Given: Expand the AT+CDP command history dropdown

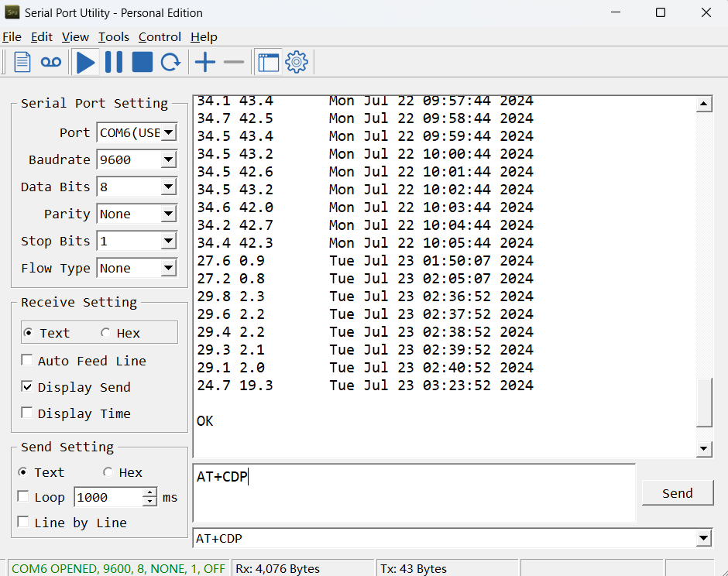Looking at the screenshot, I should [x=704, y=538].
